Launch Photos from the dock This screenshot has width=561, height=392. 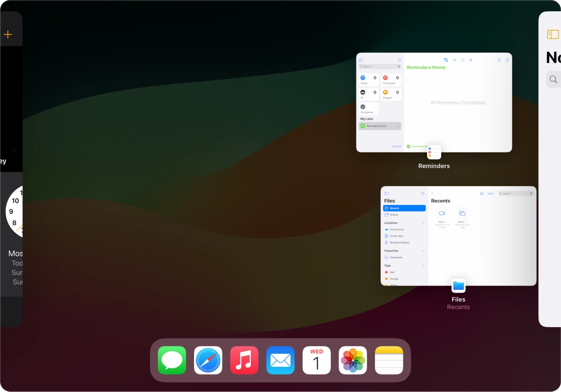pos(353,360)
